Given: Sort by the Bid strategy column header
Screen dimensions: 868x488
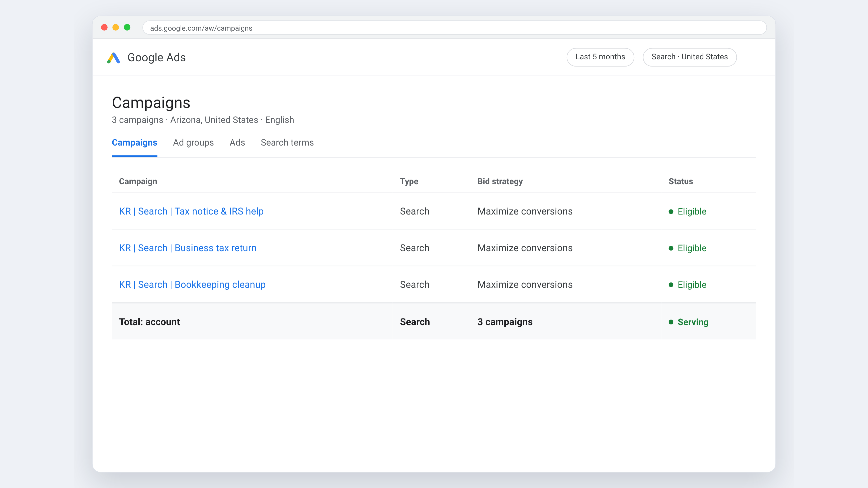Looking at the screenshot, I should point(500,181).
